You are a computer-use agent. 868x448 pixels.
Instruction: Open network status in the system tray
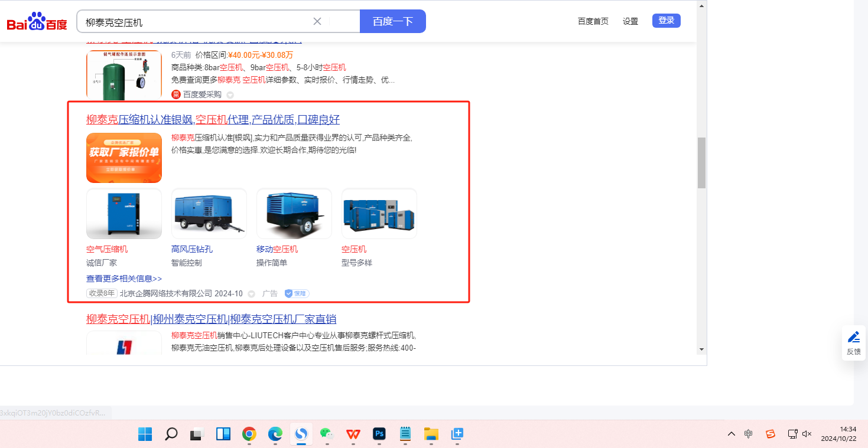[793, 434]
